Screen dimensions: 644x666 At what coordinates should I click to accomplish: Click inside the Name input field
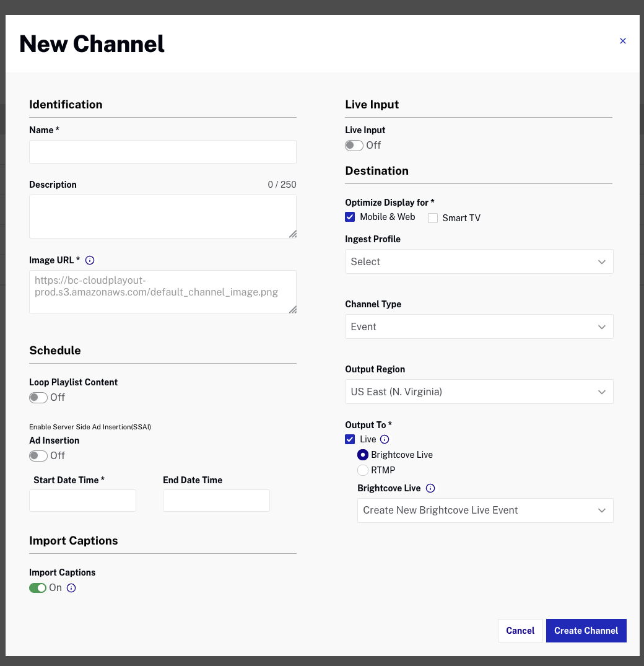[162, 151]
